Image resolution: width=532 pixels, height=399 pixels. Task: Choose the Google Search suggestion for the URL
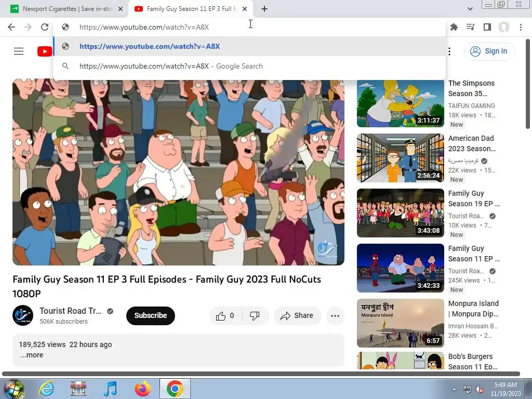pyautogui.click(x=249, y=66)
